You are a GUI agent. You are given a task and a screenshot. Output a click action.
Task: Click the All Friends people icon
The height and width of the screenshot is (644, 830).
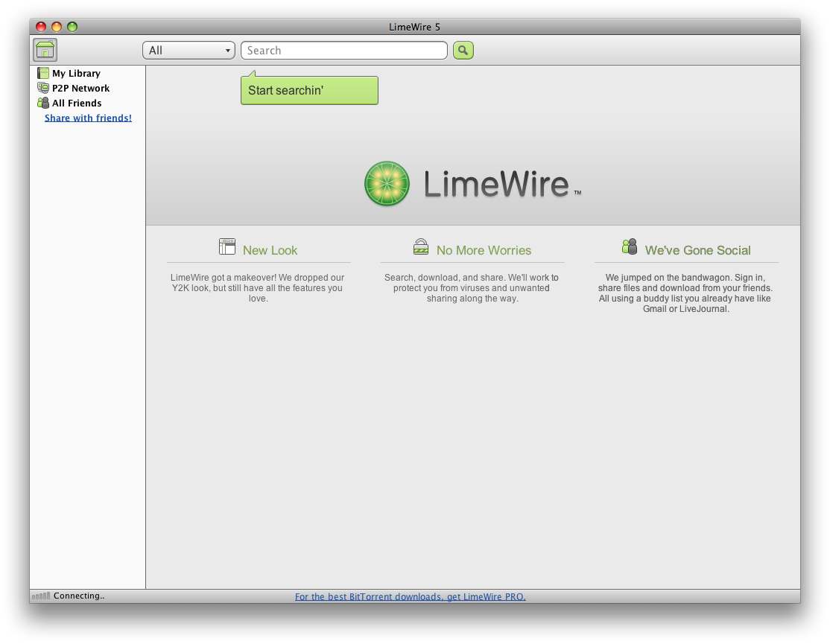click(43, 103)
